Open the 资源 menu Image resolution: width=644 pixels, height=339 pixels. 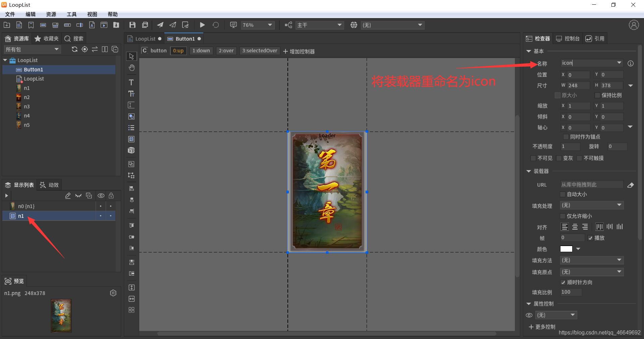51,14
